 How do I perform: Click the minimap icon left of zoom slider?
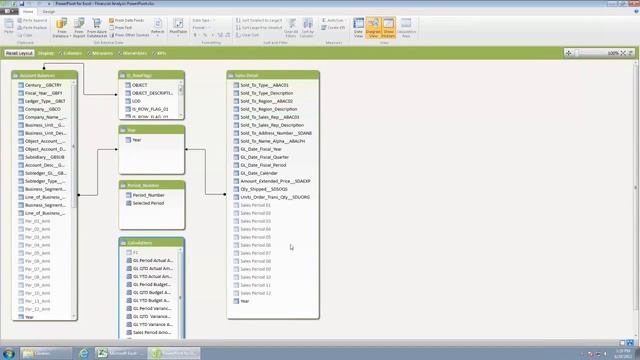[569, 53]
